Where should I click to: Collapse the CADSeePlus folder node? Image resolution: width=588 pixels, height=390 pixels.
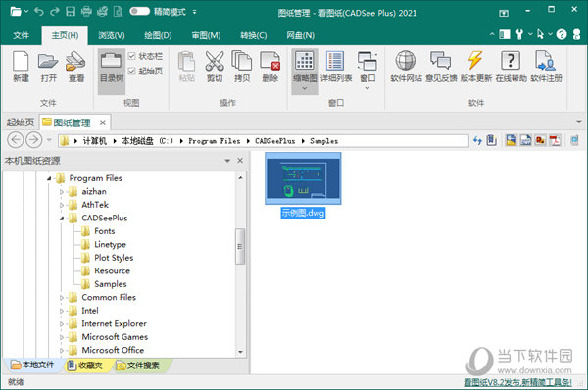(x=62, y=219)
